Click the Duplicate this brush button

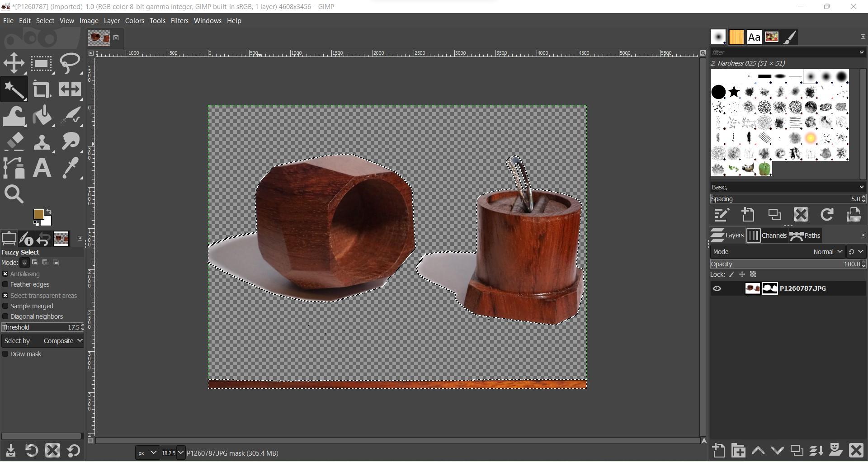(774, 214)
